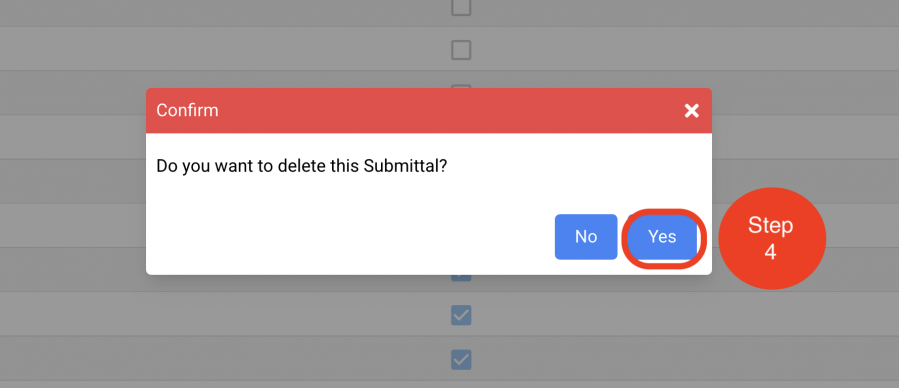Tick the unchecked checkbox cut off at the top edge
The height and width of the screenshot is (388, 899).
click(461, 7)
